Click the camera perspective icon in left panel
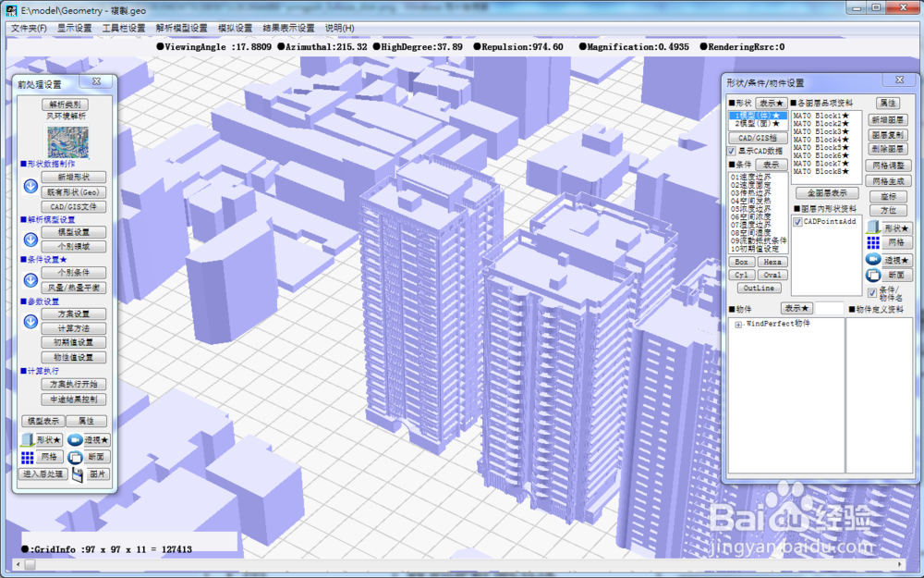Screen dimensions: 924x578 [75, 440]
